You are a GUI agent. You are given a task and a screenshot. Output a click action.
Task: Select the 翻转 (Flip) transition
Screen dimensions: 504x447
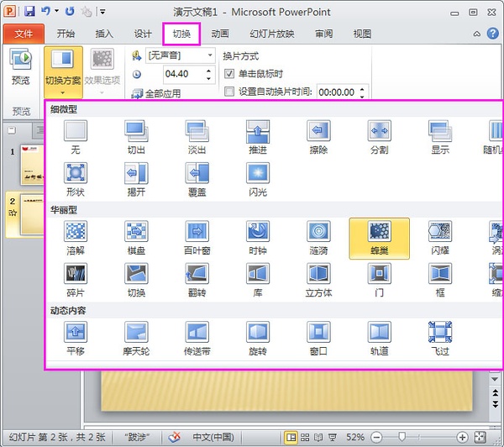[197, 280]
